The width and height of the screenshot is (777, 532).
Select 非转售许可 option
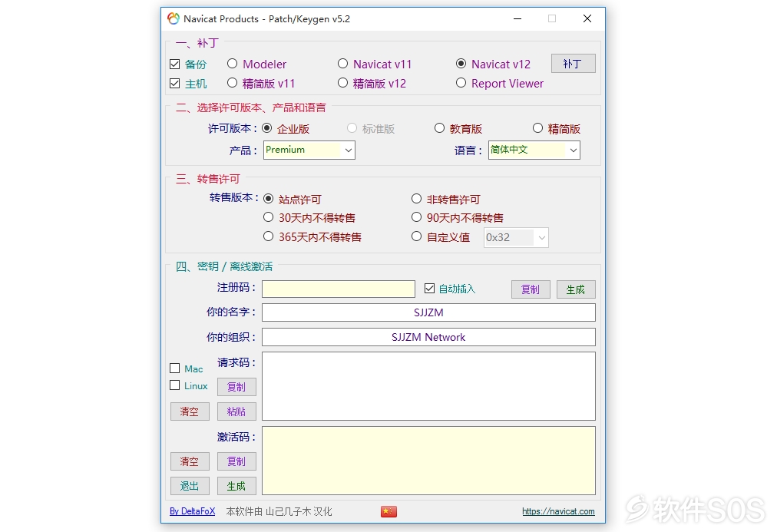pyautogui.click(x=416, y=199)
